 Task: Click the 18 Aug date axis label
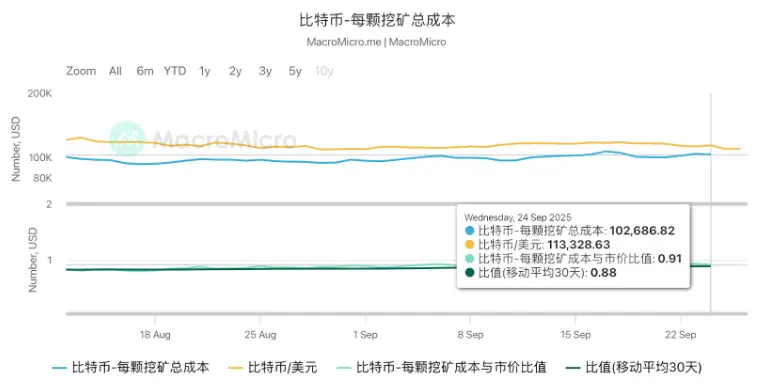pyautogui.click(x=155, y=335)
